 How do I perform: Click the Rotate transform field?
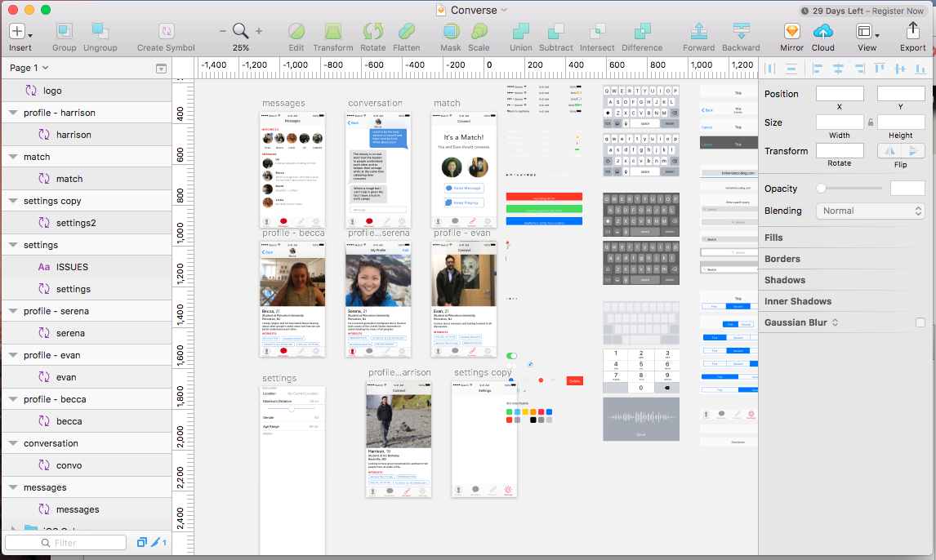coord(840,150)
